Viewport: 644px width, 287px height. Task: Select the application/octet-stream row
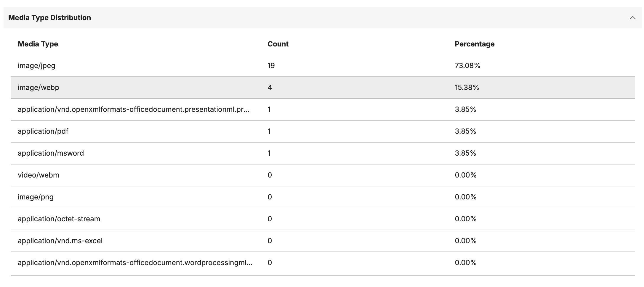coord(59,219)
